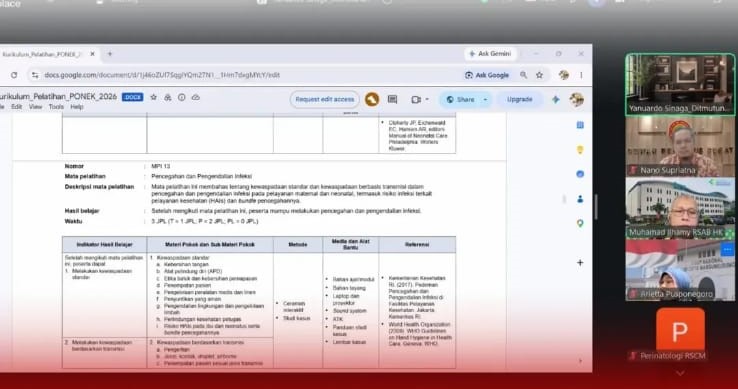Click the orange collaborator avatar in Docs
738x389 pixels.
tap(372, 99)
